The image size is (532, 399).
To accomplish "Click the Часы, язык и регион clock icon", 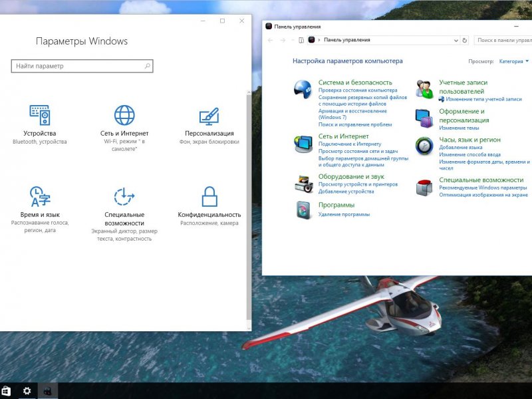I will click(424, 146).
